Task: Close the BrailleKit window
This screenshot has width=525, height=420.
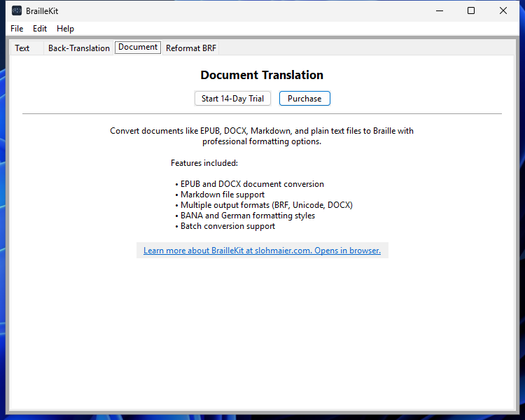Action: (x=503, y=10)
